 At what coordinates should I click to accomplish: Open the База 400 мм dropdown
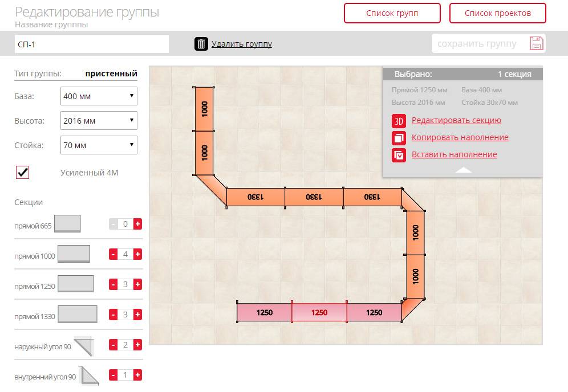click(99, 96)
